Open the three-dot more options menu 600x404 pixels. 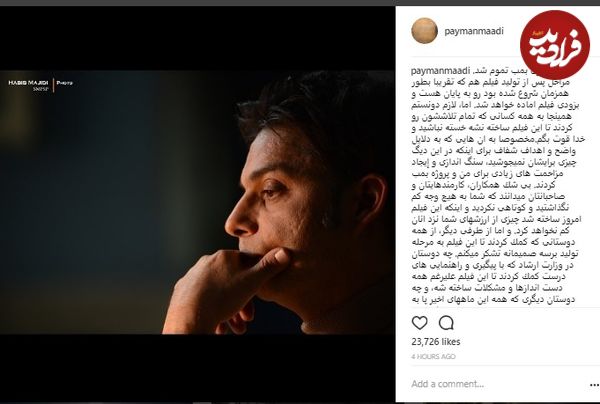coord(594,385)
